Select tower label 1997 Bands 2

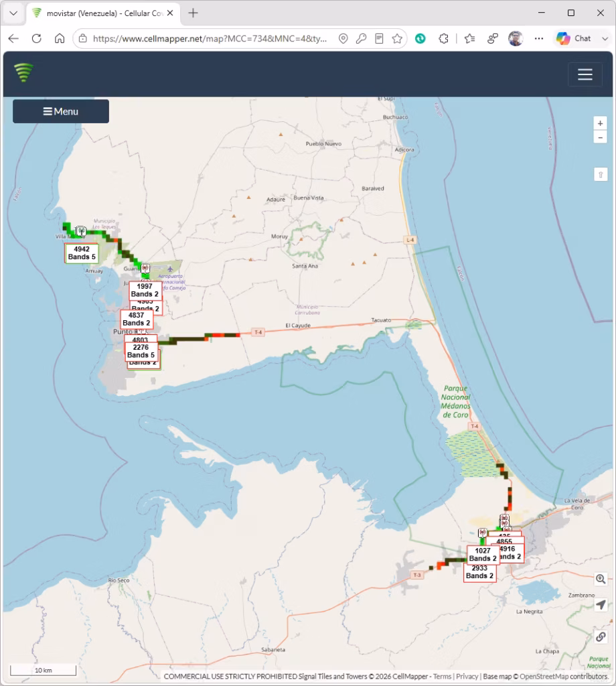pyautogui.click(x=145, y=290)
